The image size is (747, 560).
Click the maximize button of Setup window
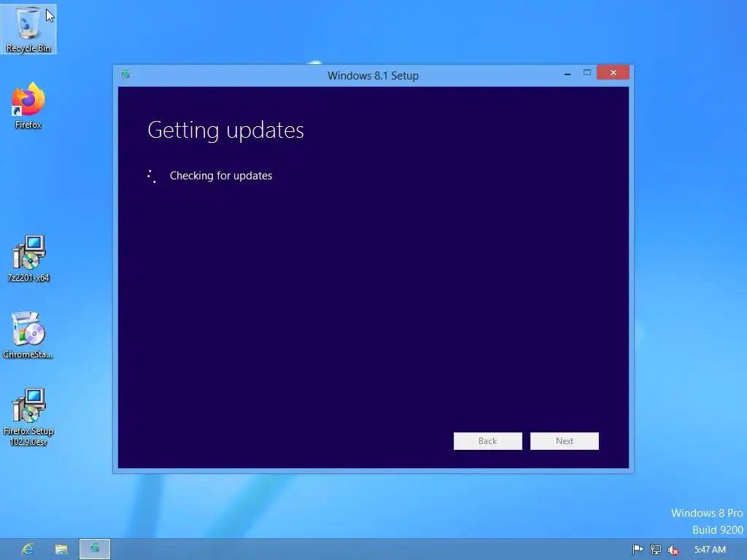point(587,73)
